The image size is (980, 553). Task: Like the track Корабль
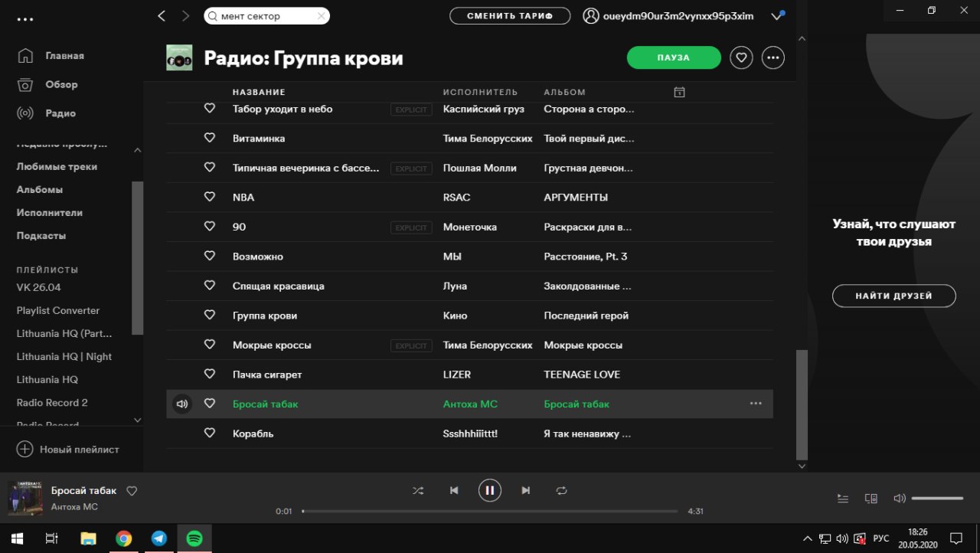pos(209,433)
